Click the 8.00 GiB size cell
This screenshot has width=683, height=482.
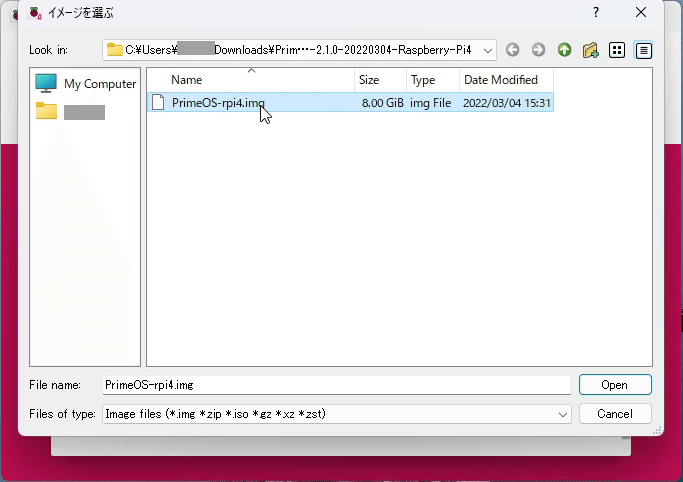pyautogui.click(x=382, y=103)
